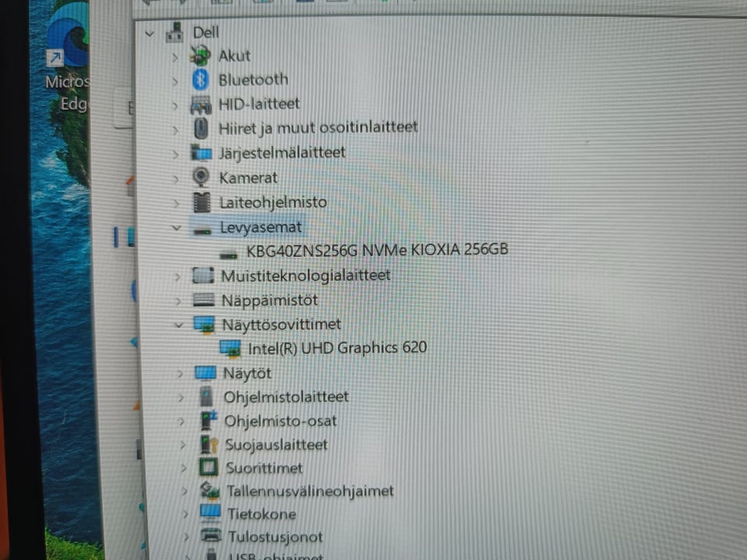Click the mouse icon for Hiiret
The height and width of the screenshot is (560, 747).
(202, 128)
